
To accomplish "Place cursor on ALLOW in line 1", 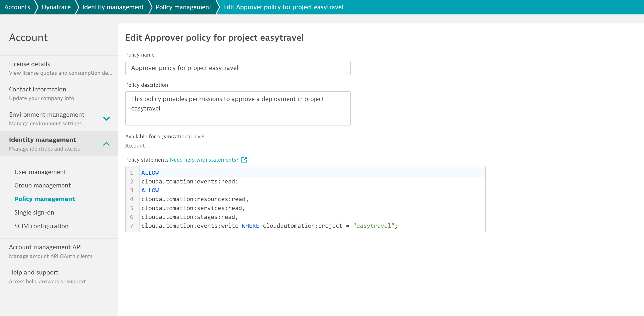I will coord(150,172).
